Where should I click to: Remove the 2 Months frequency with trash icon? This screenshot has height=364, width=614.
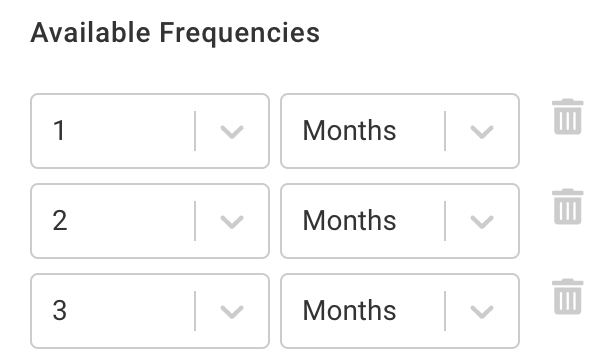coord(567,207)
